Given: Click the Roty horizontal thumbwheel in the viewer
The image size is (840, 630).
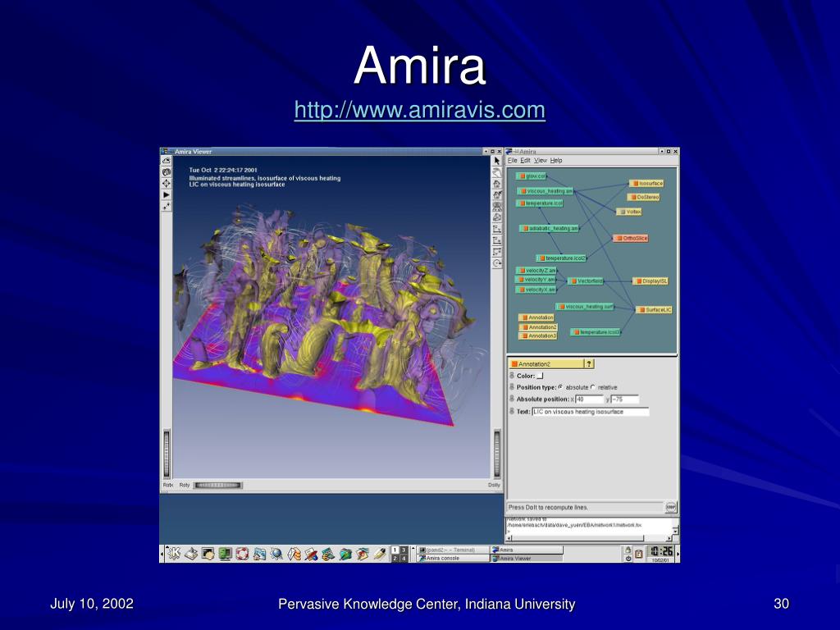Looking at the screenshot, I should click(x=217, y=485).
